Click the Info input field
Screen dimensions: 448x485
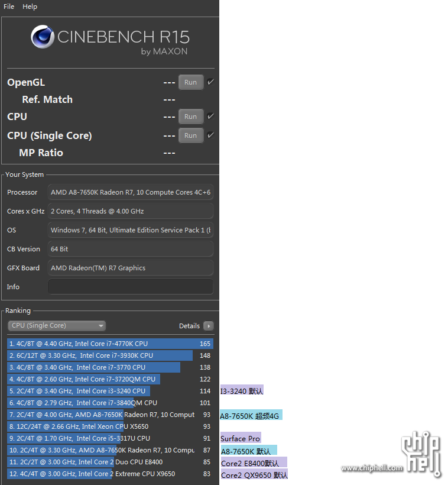point(131,287)
